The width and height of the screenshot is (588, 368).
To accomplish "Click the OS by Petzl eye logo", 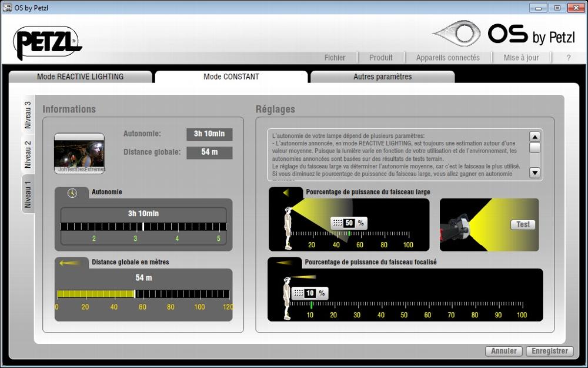I will coord(457,34).
